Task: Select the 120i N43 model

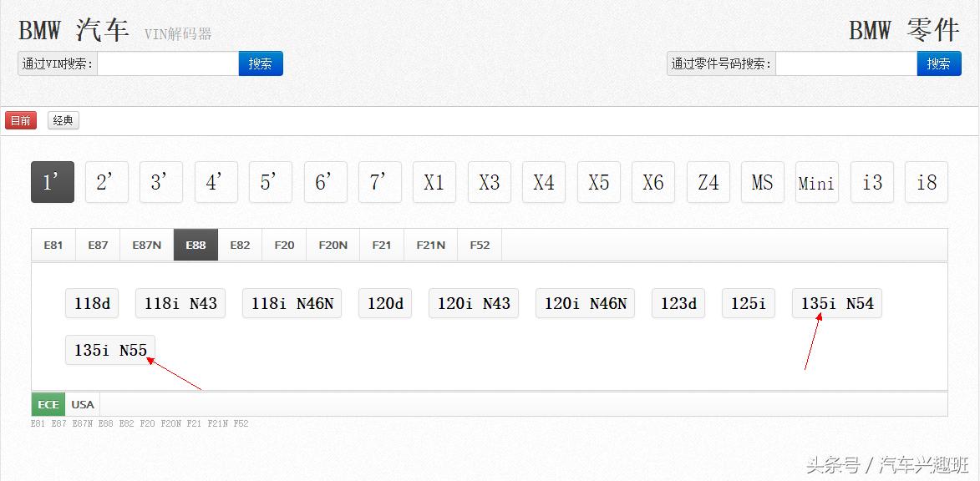Action: click(474, 304)
